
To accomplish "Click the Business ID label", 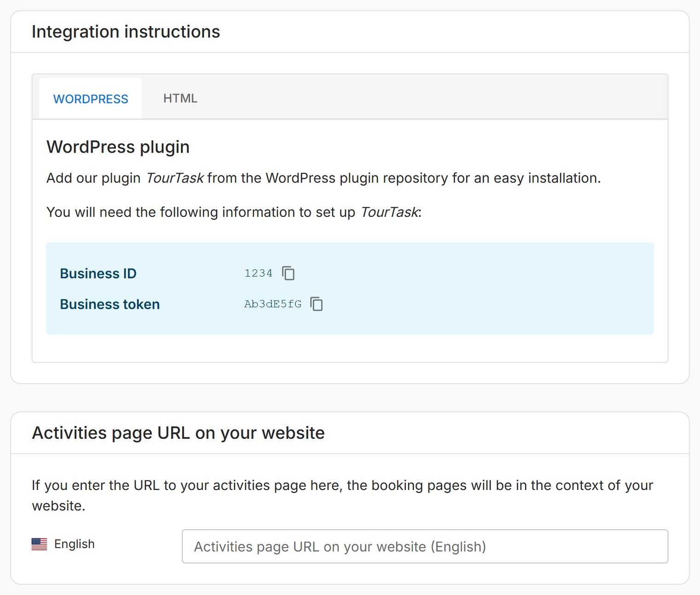I will (98, 274).
